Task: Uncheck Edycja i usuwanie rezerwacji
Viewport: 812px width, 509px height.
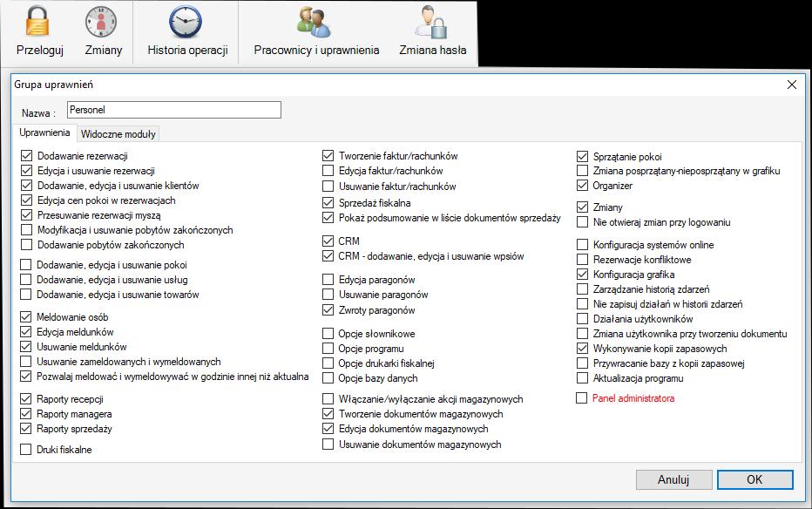Action: 26,171
